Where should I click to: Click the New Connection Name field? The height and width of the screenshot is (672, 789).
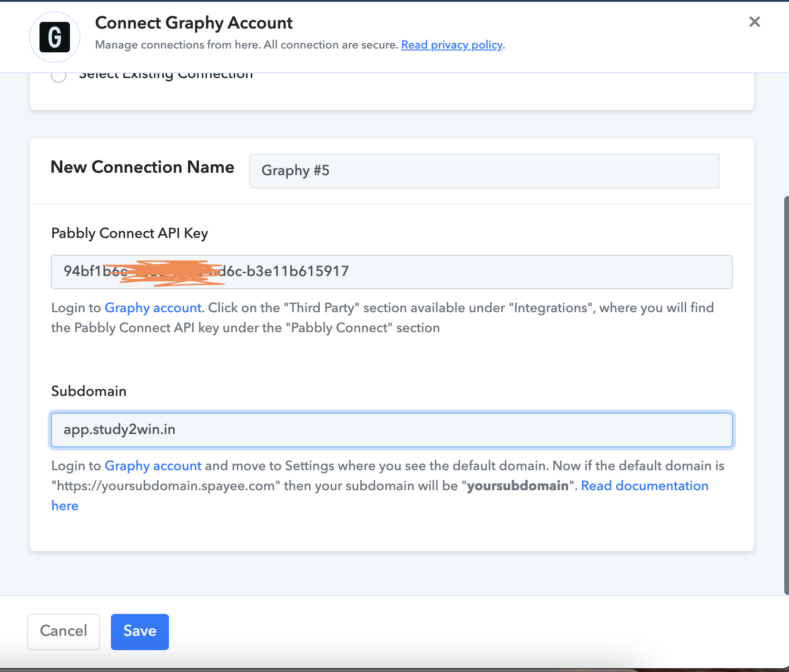point(484,171)
